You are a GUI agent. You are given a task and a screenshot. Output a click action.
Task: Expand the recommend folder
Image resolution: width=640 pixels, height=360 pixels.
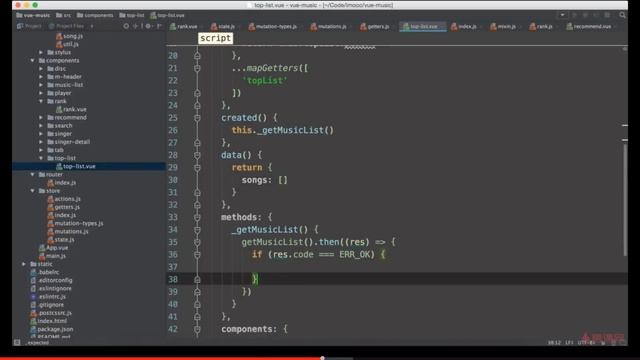click(x=41, y=118)
